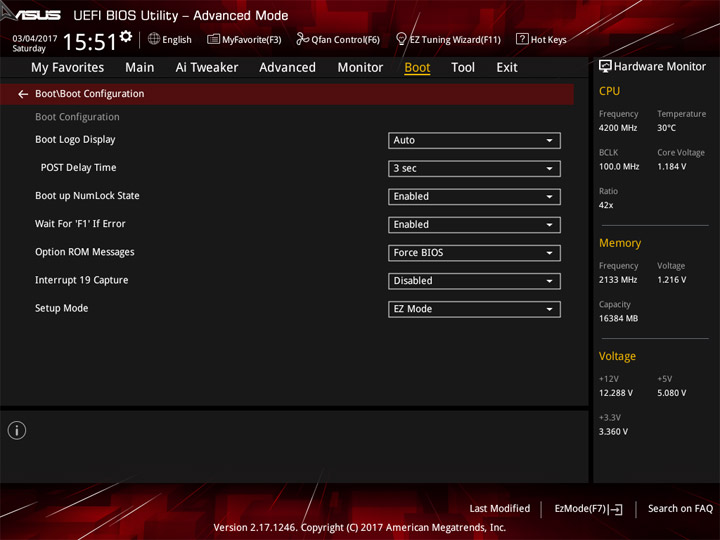Select the Setup Mode label

62,308
